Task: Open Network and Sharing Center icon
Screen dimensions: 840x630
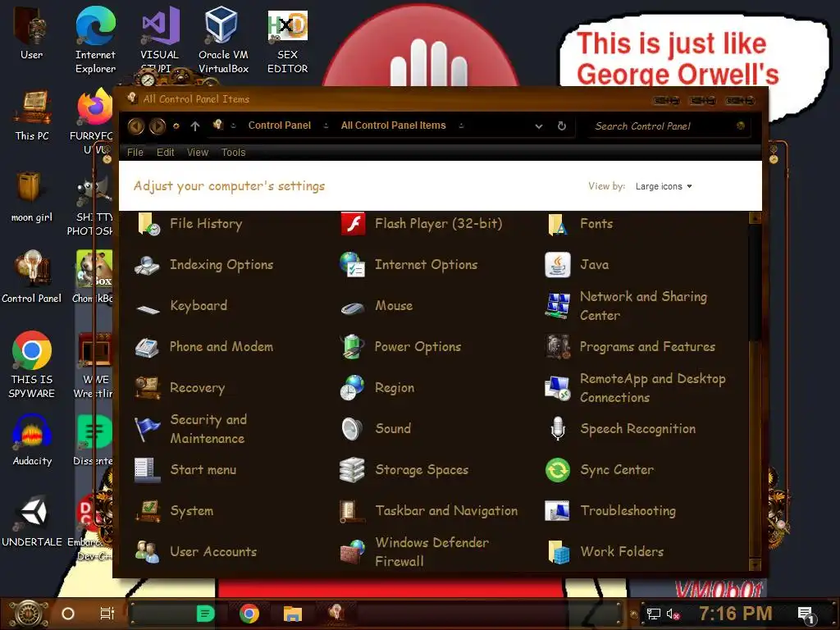Action: click(x=558, y=306)
